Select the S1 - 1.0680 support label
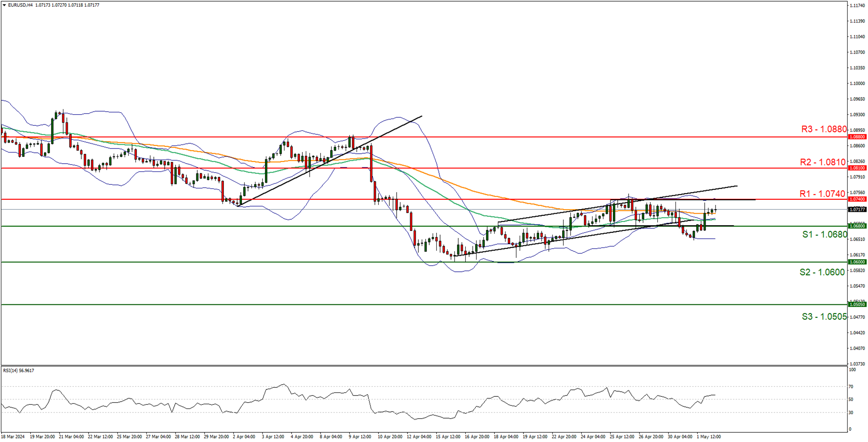868x442 pixels. pyautogui.click(x=824, y=235)
